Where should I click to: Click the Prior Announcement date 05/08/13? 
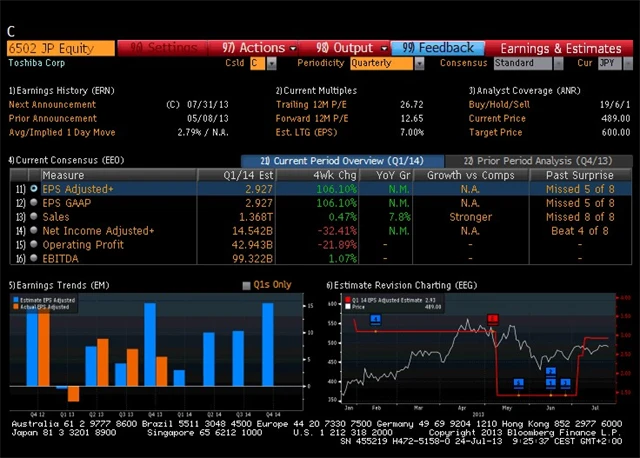click(x=208, y=118)
